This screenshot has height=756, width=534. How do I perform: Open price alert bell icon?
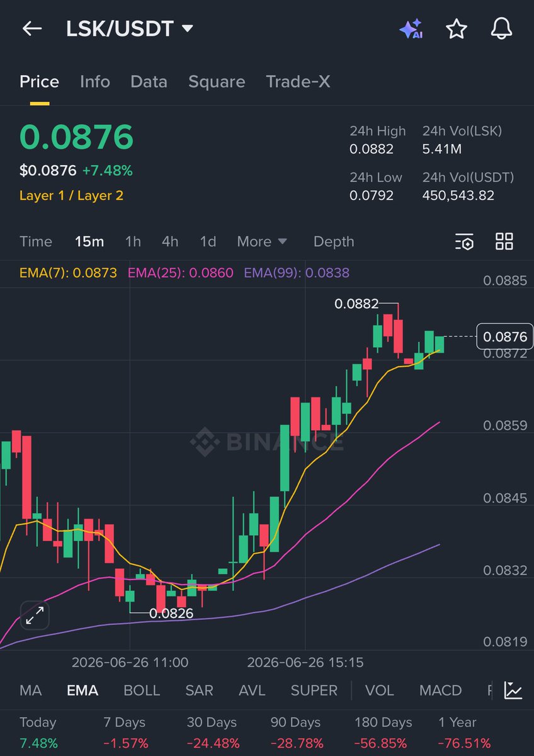tap(501, 29)
